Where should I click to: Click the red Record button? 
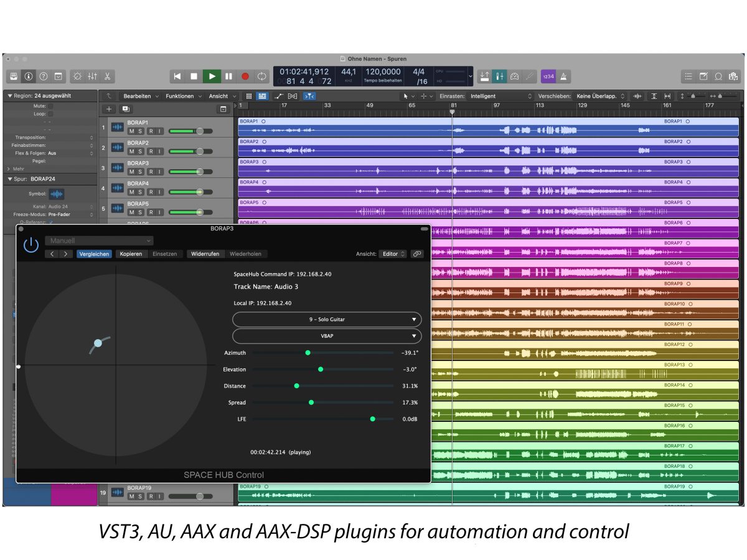point(245,76)
